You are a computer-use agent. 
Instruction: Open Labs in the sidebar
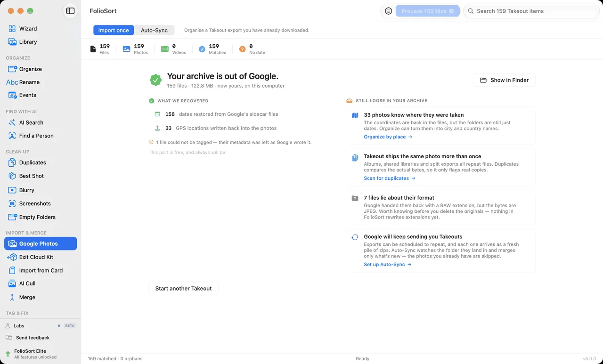41,326
